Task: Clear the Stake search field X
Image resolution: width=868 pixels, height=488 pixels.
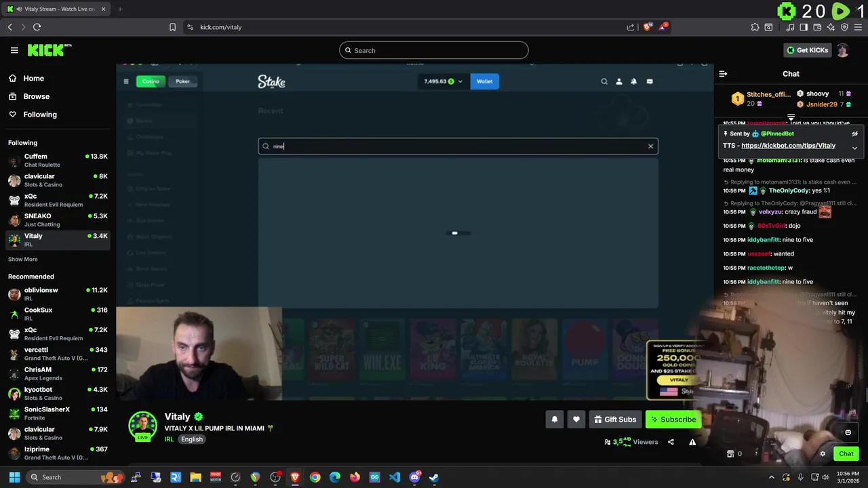Action: [650, 146]
